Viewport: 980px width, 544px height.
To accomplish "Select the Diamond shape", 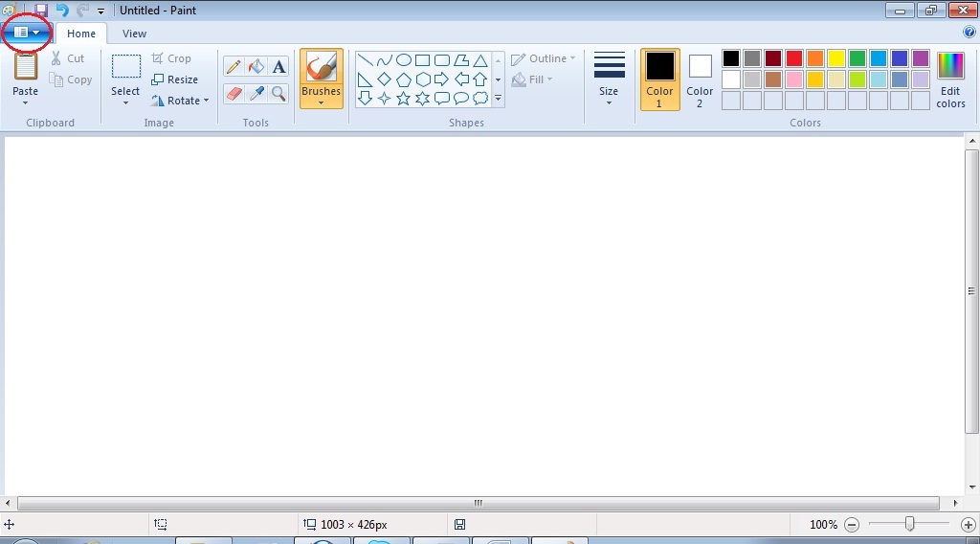I will [x=385, y=79].
